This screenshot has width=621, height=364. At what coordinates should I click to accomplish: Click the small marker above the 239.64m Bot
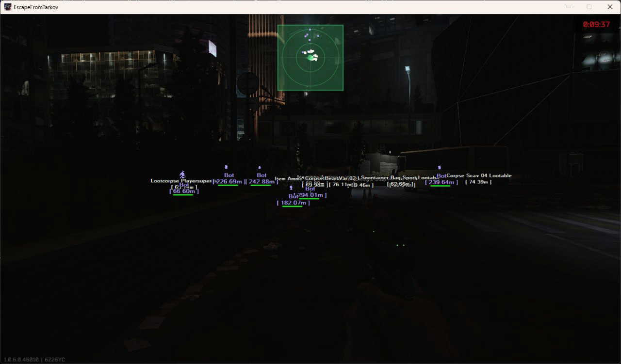tap(440, 168)
